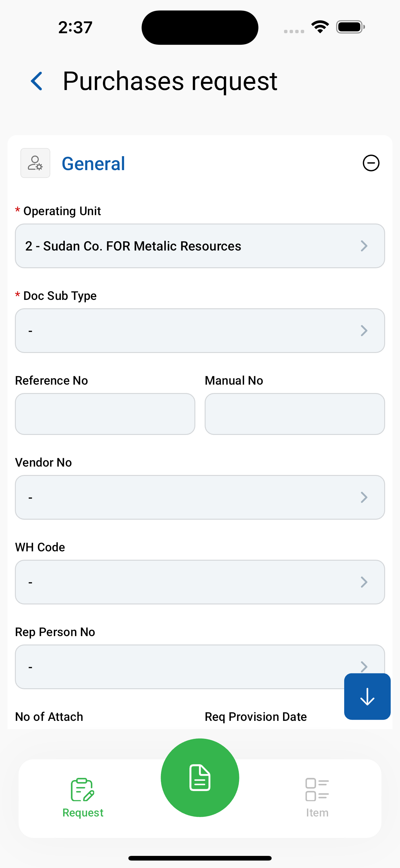
Task: Check the Wi-Fi status icon
Action: click(320, 27)
